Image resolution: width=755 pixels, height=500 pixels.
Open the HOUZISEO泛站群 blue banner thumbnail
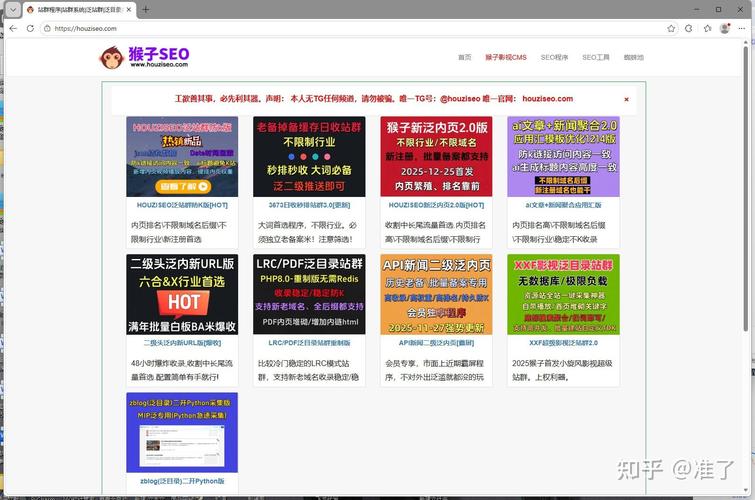pos(182,157)
